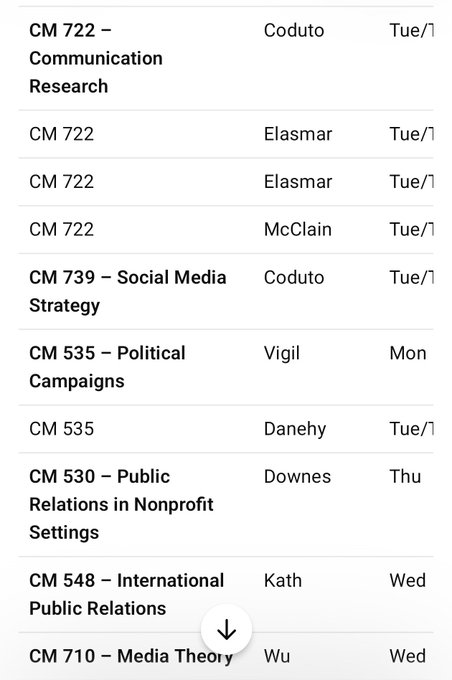
Task: Click the Thu day cell for CM 530
Action: 405,477
